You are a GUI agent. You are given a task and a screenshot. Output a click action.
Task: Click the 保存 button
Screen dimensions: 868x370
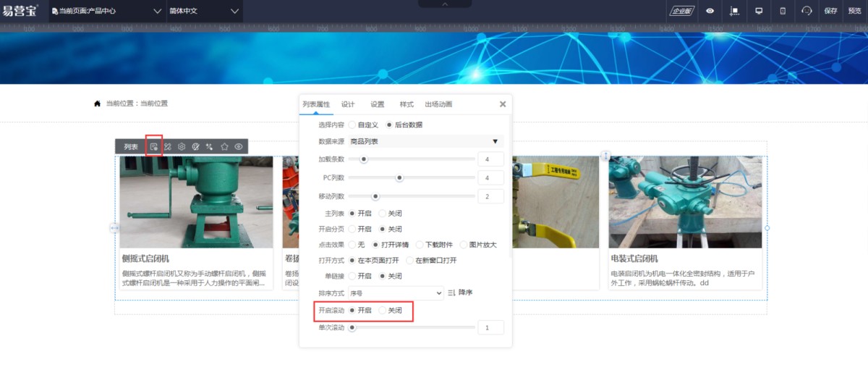[830, 11]
